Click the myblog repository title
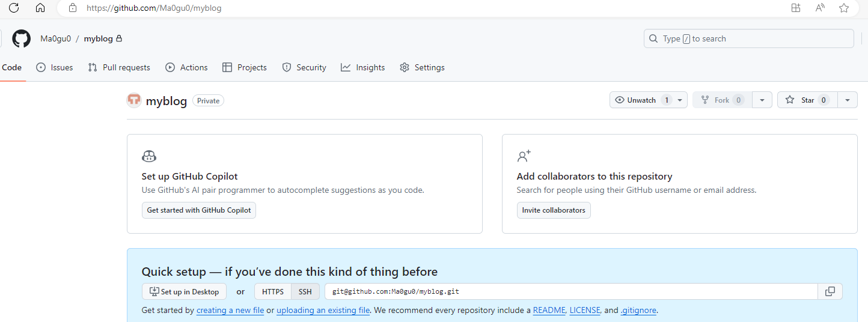This screenshot has width=868, height=322. click(x=167, y=101)
